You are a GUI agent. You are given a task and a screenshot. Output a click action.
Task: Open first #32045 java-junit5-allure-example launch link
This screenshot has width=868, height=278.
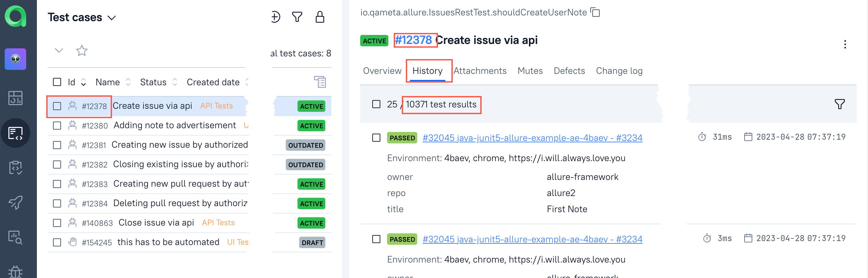(532, 138)
